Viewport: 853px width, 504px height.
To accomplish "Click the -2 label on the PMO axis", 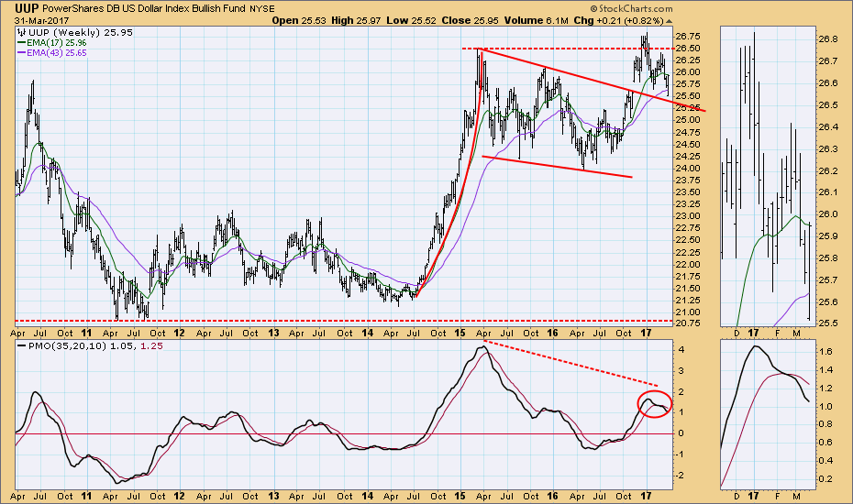I will 681,475.
